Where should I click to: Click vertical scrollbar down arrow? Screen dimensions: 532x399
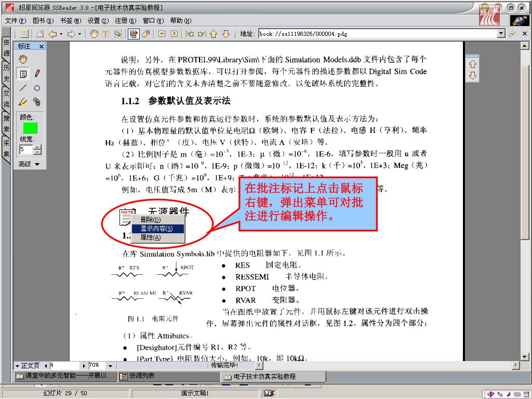525,357
